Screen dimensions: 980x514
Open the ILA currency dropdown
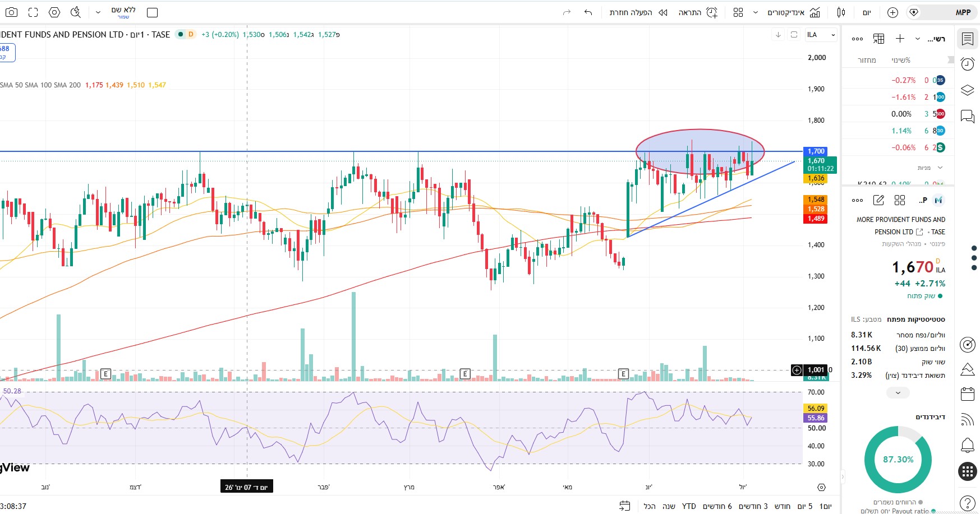click(821, 35)
